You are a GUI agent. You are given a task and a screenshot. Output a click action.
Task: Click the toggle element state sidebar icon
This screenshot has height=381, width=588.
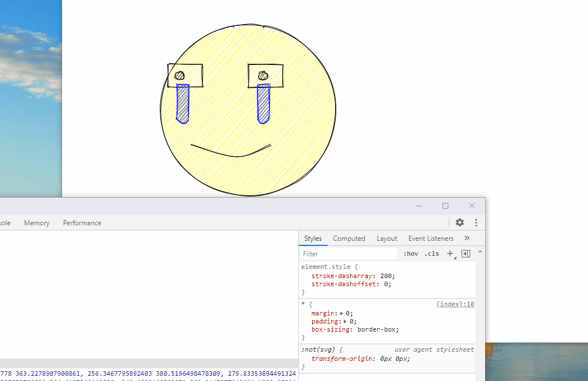466,253
